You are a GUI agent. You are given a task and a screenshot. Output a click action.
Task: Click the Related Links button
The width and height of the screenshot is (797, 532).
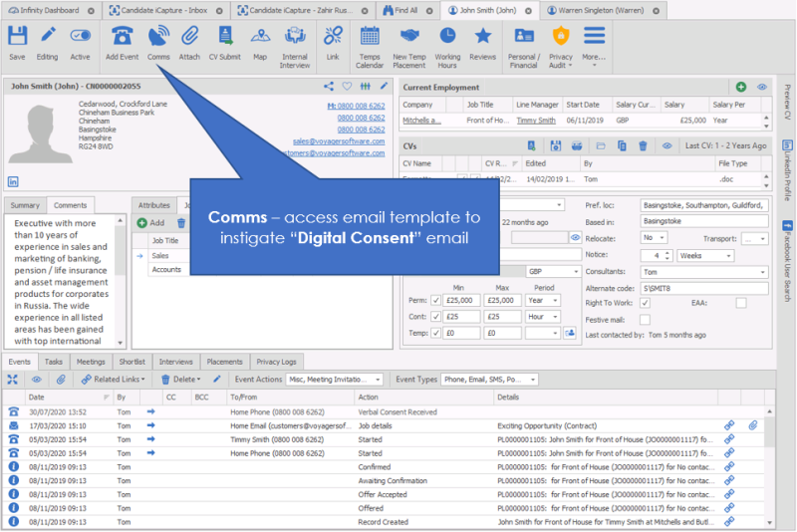coord(113,380)
